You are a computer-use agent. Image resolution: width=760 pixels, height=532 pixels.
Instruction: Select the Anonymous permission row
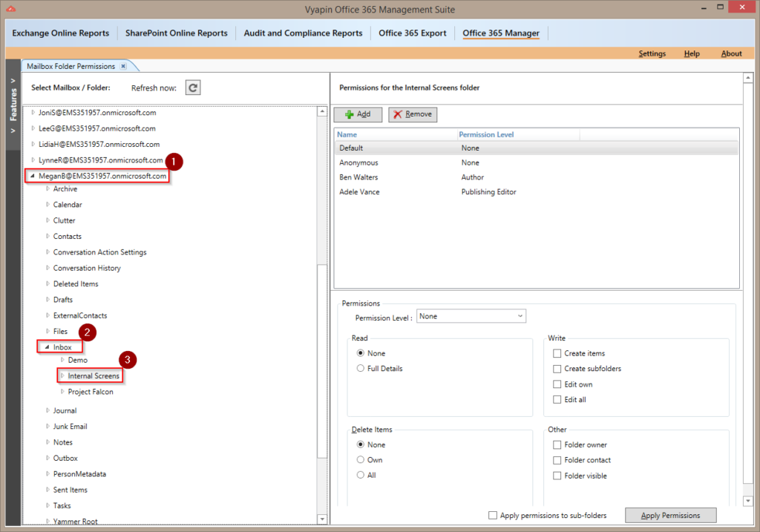(537, 162)
